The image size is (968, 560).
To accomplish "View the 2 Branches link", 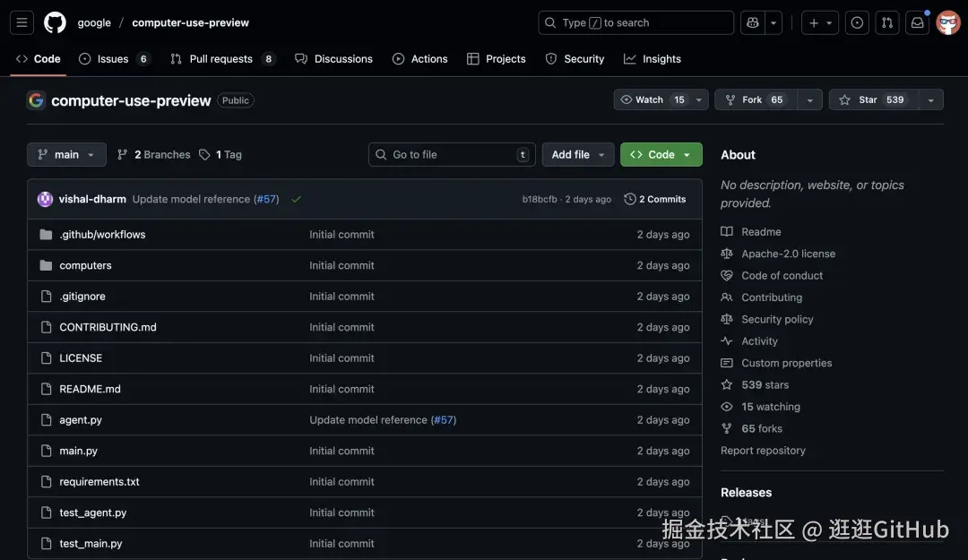I will coord(154,155).
